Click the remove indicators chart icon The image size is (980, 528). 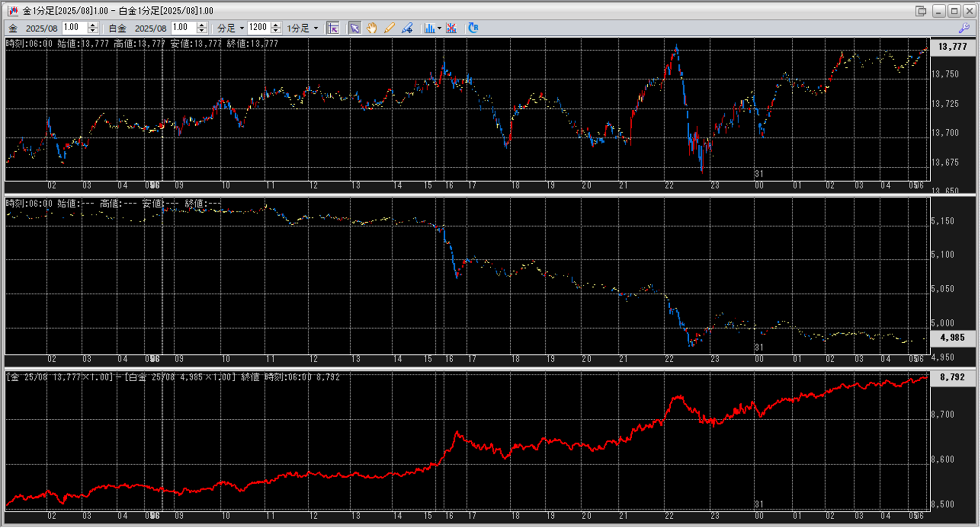(x=451, y=28)
